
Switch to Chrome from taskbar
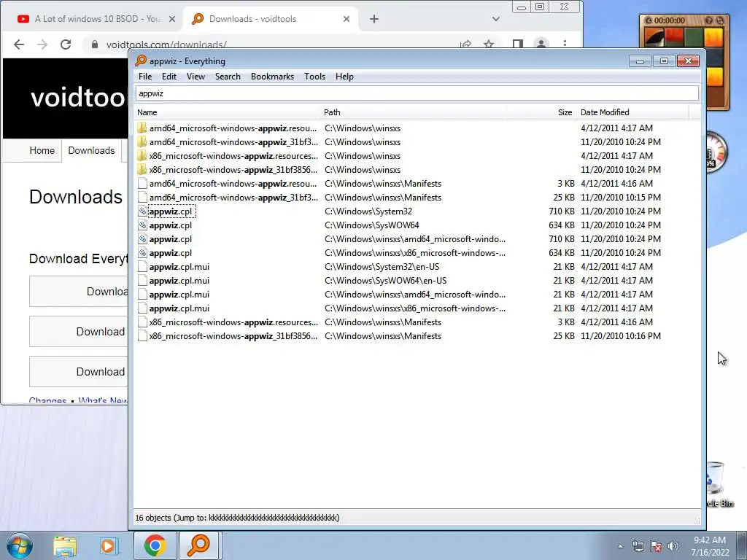[x=155, y=545]
